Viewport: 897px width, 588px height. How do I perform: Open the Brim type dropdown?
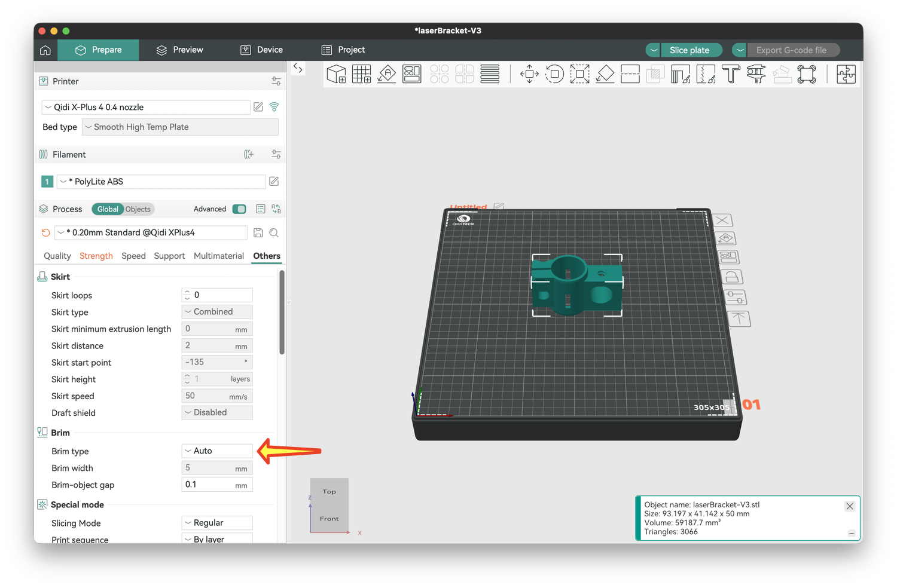click(x=217, y=451)
